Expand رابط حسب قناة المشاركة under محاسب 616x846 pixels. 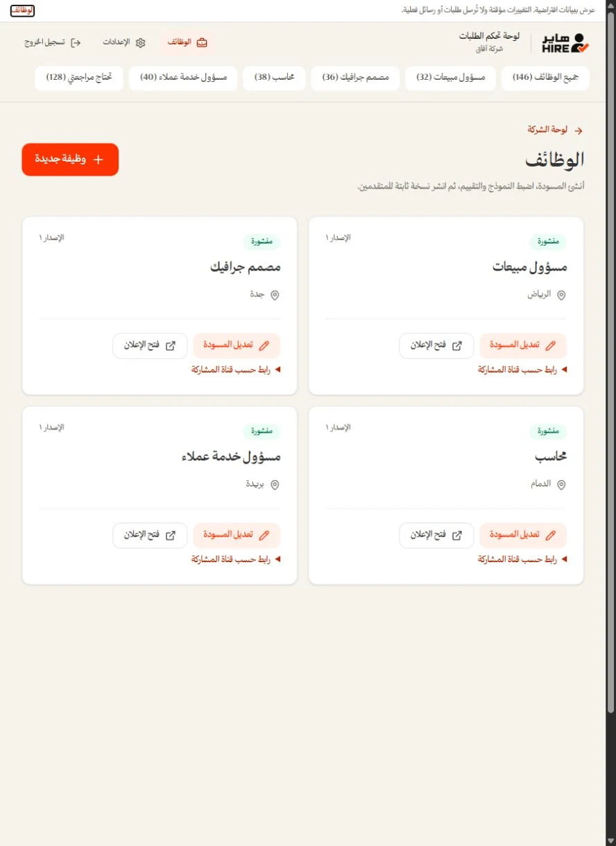(x=522, y=559)
